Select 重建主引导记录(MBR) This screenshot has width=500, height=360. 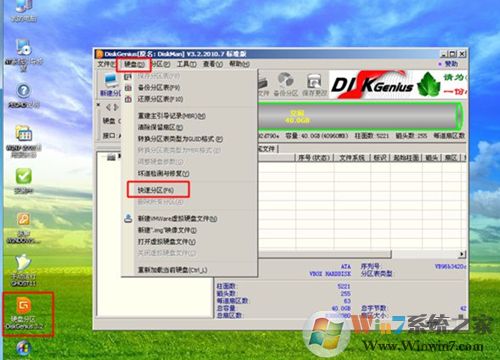click(x=172, y=116)
